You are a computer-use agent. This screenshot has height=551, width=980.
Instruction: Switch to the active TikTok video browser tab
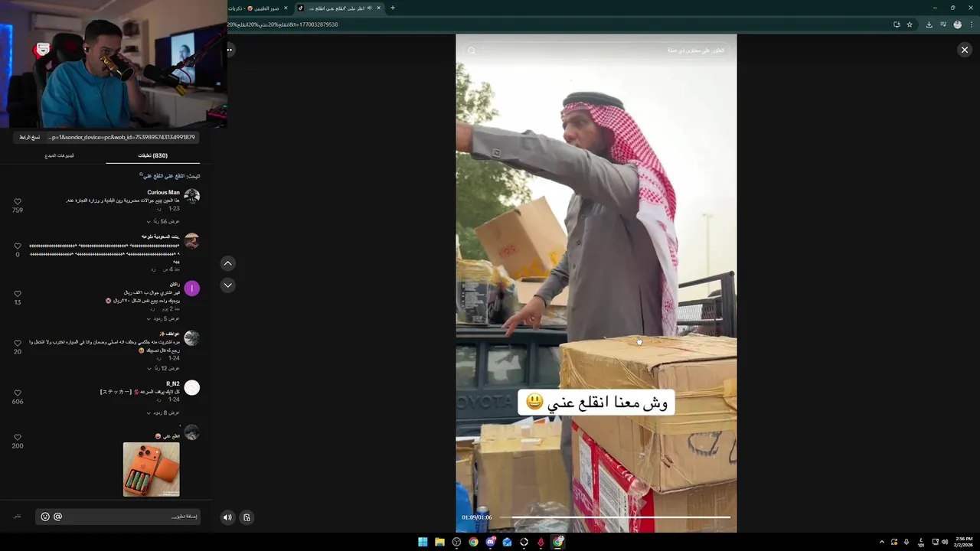click(x=340, y=8)
